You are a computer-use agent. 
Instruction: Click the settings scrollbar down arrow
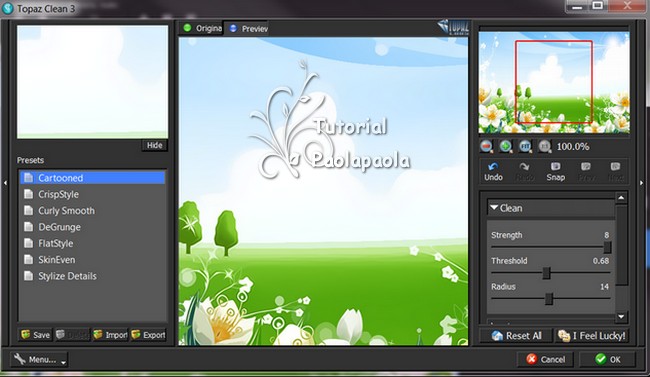pos(621,317)
